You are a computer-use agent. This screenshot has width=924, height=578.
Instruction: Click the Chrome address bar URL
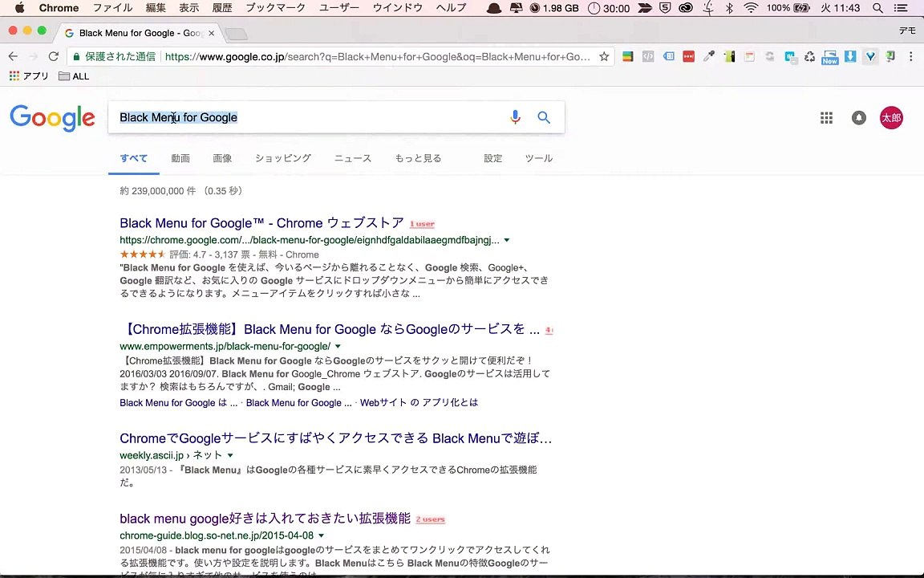377,57
